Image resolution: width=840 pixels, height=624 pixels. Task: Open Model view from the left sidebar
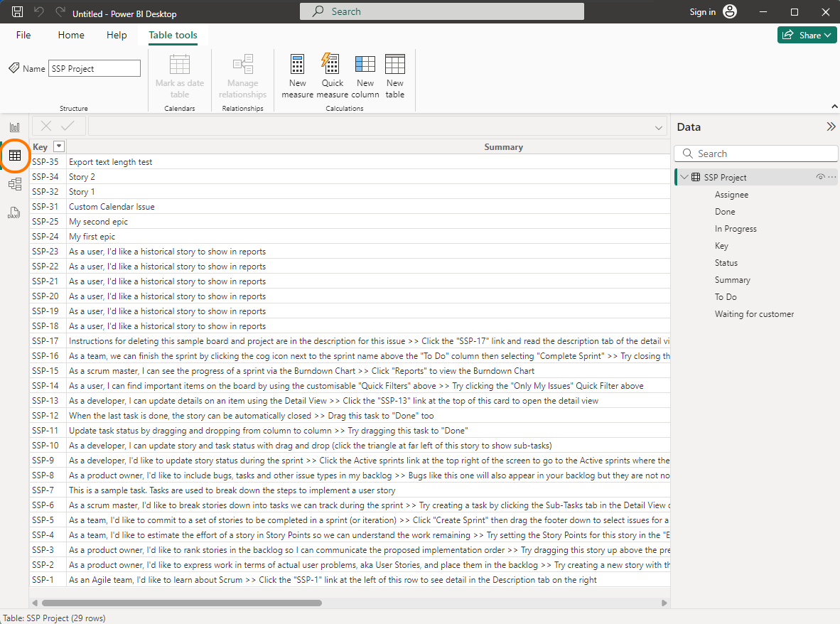14,183
